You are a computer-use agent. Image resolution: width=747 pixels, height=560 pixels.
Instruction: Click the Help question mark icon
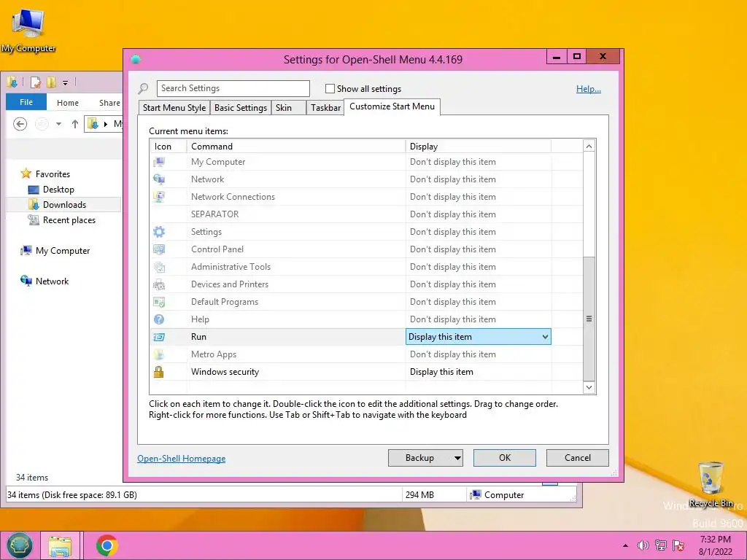pos(159,319)
